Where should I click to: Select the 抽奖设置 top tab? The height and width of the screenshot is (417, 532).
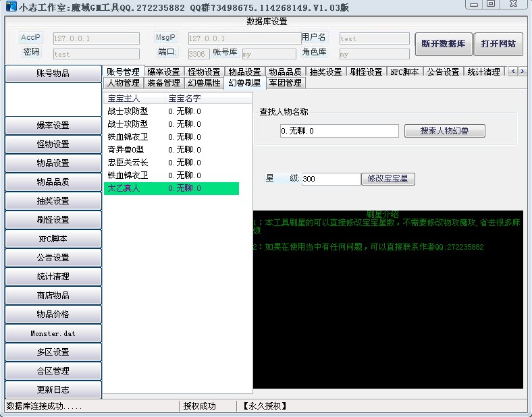[x=325, y=72]
